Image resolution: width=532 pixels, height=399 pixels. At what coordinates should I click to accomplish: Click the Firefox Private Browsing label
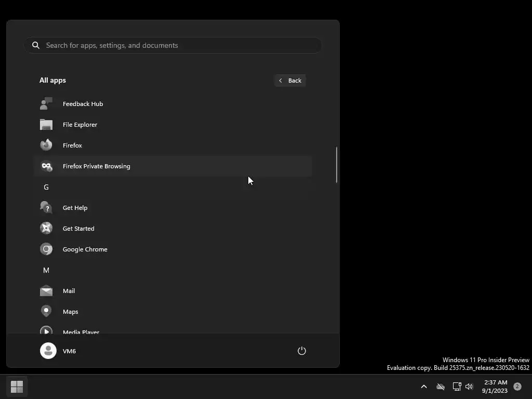(96, 166)
